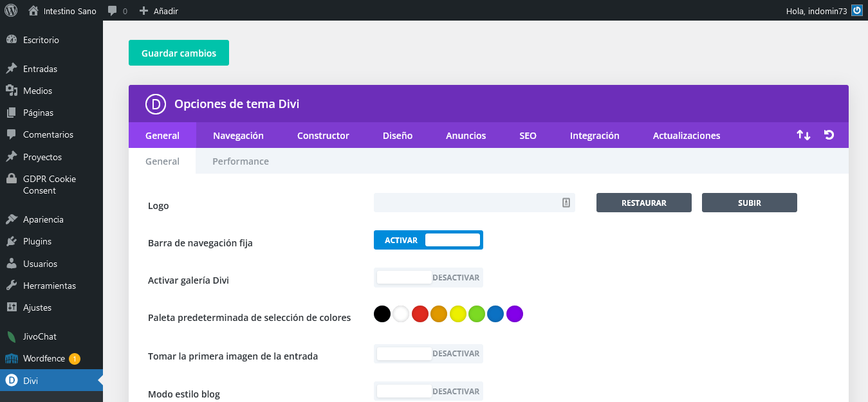Open Plugins in the sidebar menu
This screenshot has width=868, height=402.
(x=37, y=241)
